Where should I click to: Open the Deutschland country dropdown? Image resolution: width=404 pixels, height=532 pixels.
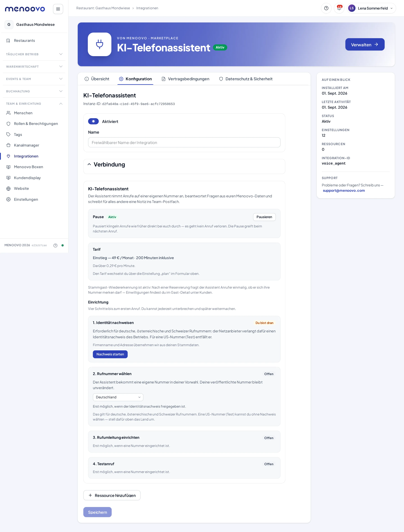[118, 397]
